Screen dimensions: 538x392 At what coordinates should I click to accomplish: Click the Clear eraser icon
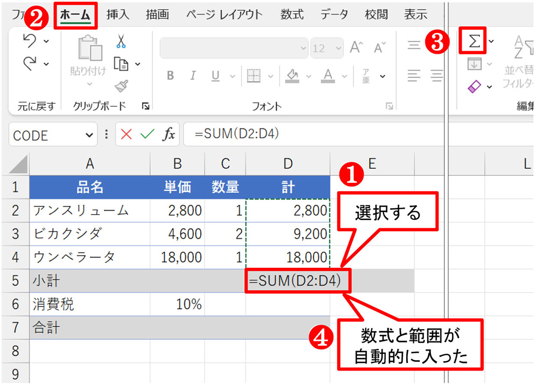[474, 87]
